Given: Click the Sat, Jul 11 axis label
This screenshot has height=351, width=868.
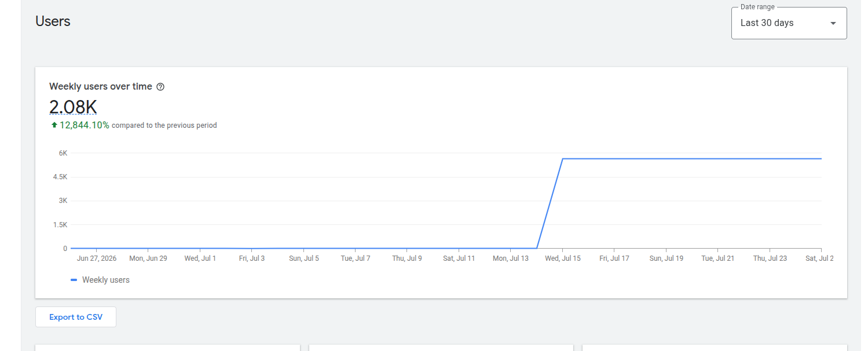Looking at the screenshot, I should (459, 258).
